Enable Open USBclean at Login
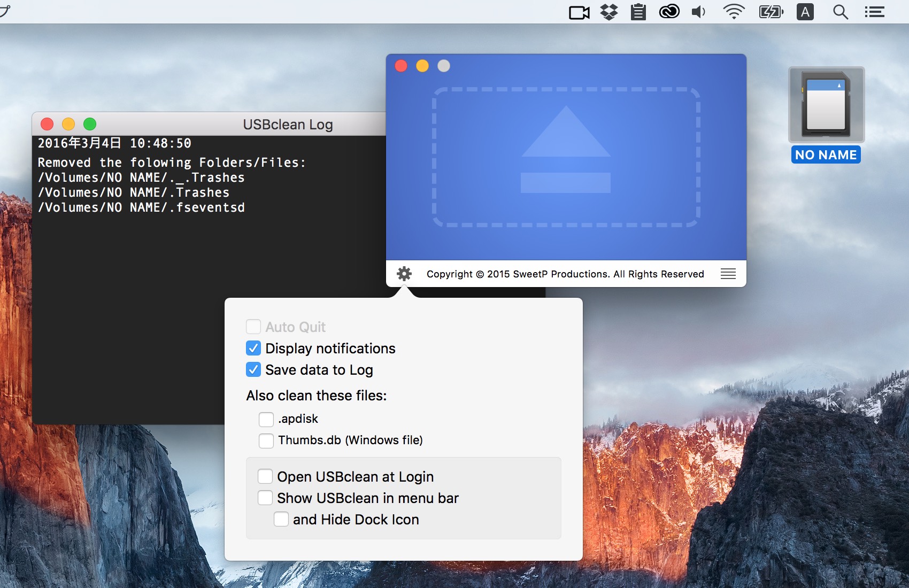 pyautogui.click(x=265, y=476)
